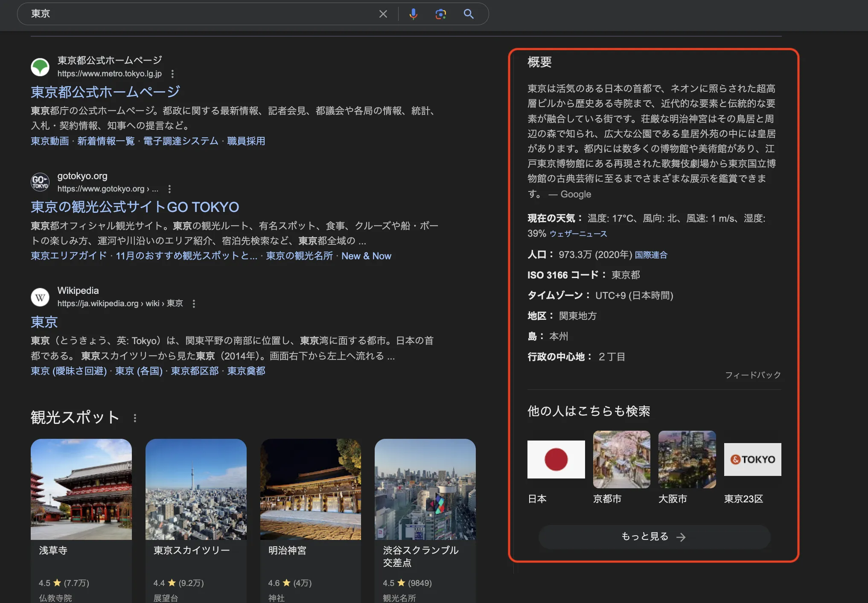Click the 東京スカイツリー 4.4 rating text
Screen dimensions: 868x603
pyautogui.click(x=179, y=583)
